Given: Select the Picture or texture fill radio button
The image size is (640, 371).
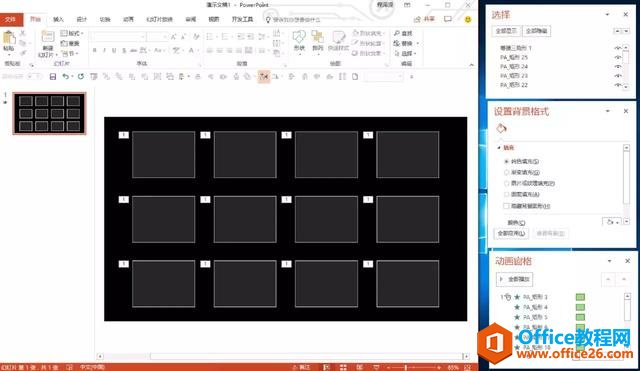Looking at the screenshot, I should pos(507,184).
